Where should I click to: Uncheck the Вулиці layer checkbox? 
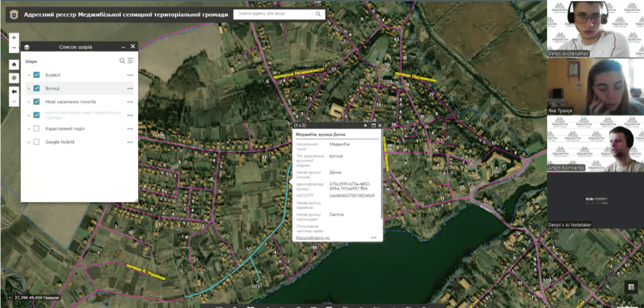coord(37,89)
